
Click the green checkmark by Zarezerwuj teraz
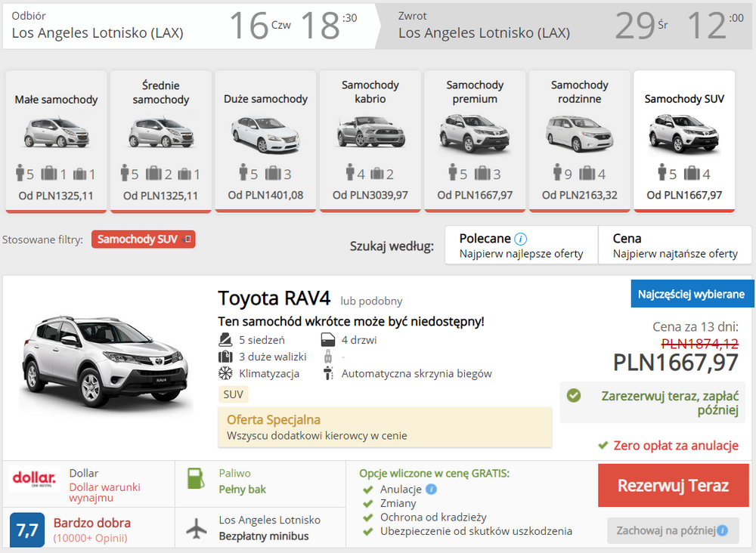point(574,396)
